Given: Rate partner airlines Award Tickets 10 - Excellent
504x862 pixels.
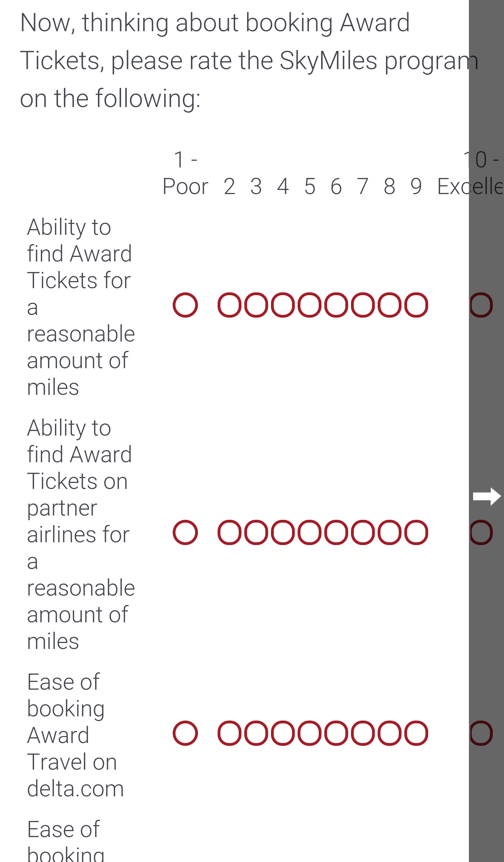Looking at the screenshot, I should [482, 532].
